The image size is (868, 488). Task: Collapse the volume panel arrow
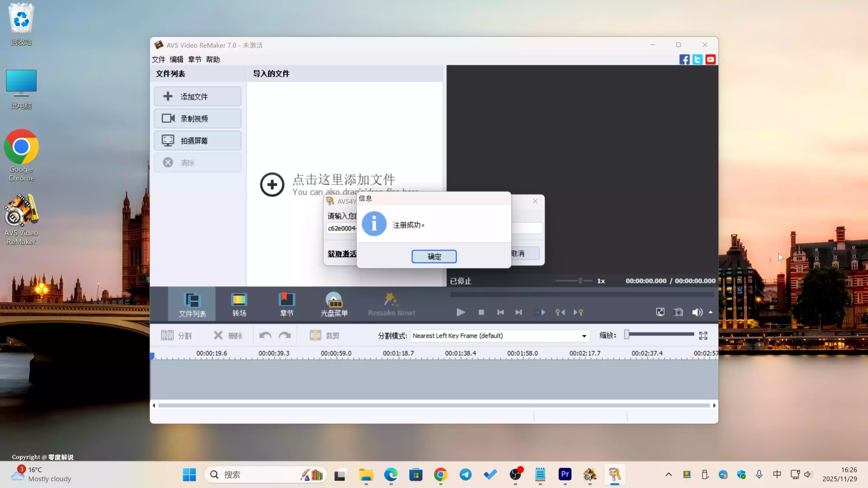[x=710, y=312]
